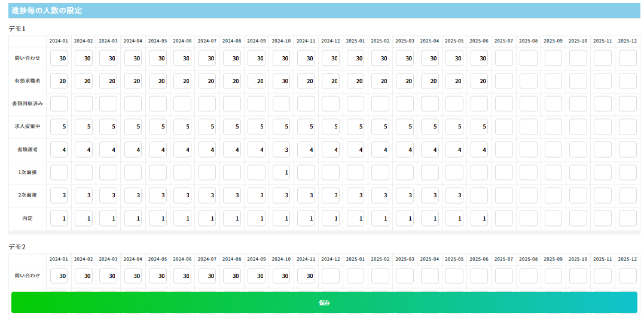
Task: Click empty デモ1 1次面接 field for 2024-01
Action: click(x=59, y=173)
